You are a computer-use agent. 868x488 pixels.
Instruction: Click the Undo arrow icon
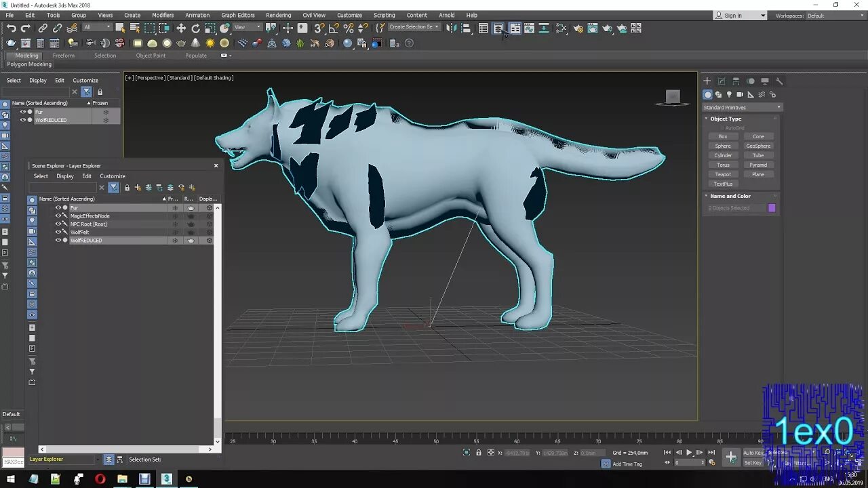(12, 28)
